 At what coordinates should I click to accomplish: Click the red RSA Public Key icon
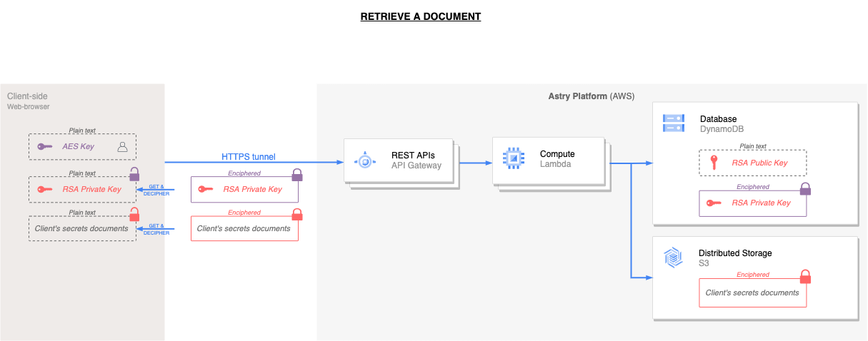tap(713, 163)
